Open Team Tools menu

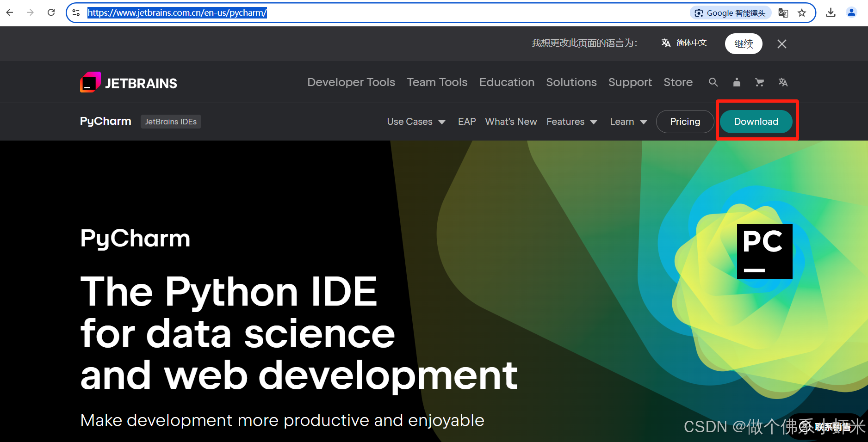click(437, 82)
